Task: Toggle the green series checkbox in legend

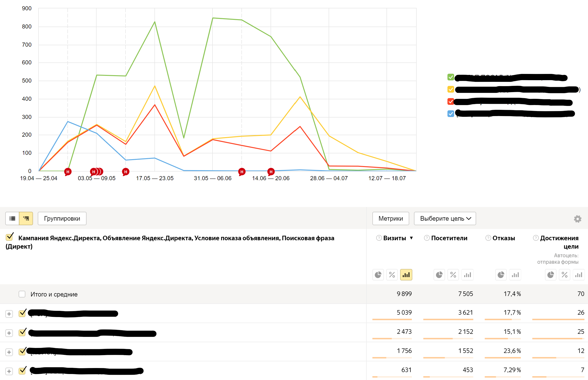Action: pyautogui.click(x=451, y=77)
